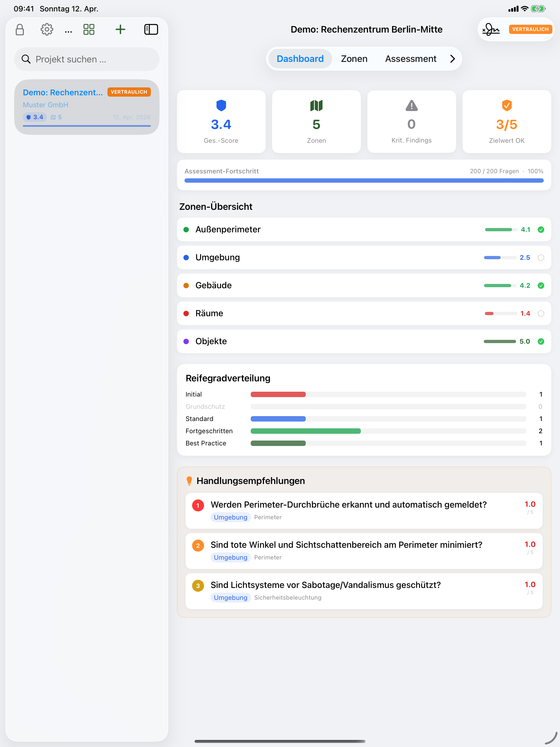The image size is (560, 747).
Task: Open the Assessment tab
Action: [x=411, y=58]
